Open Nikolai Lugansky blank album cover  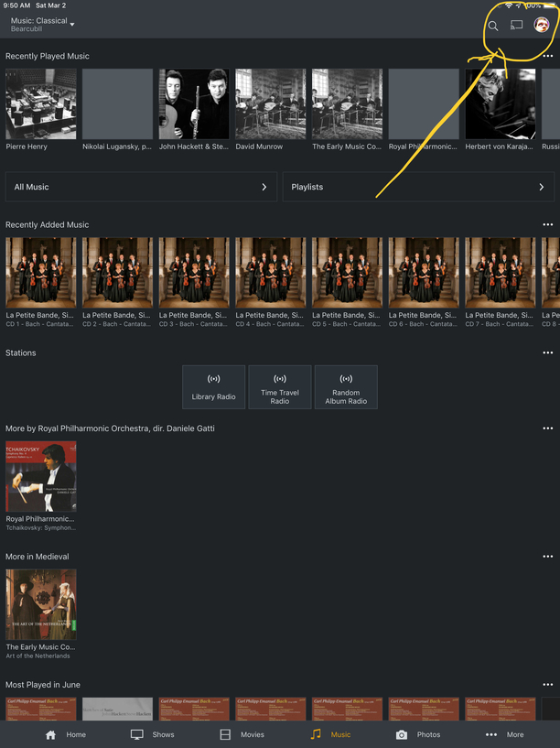click(x=118, y=104)
